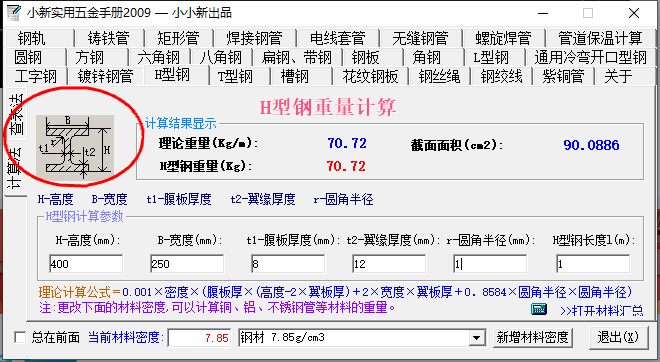Viewport: 660px width, 362px height.
Task: Select the 六角钢 tab
Action: coord(159,57)
